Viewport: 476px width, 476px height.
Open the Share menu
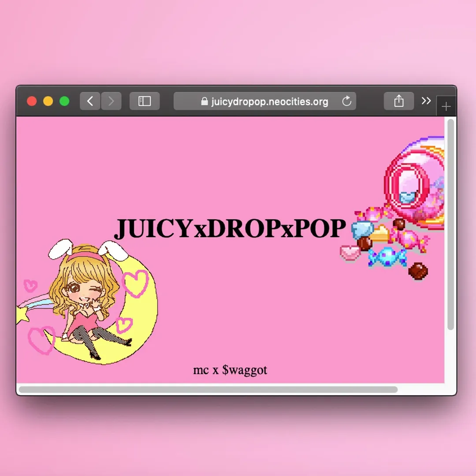click(x=398, y=101)
